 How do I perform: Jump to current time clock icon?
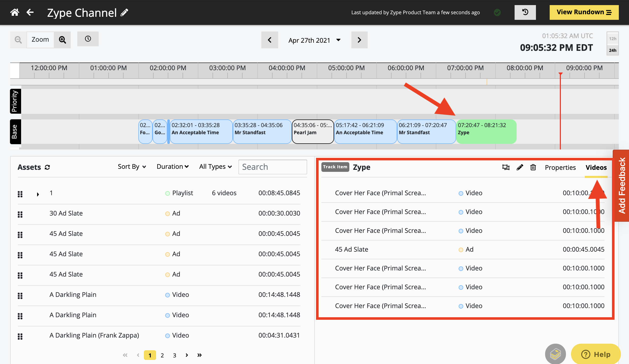[x=88, y=39]
